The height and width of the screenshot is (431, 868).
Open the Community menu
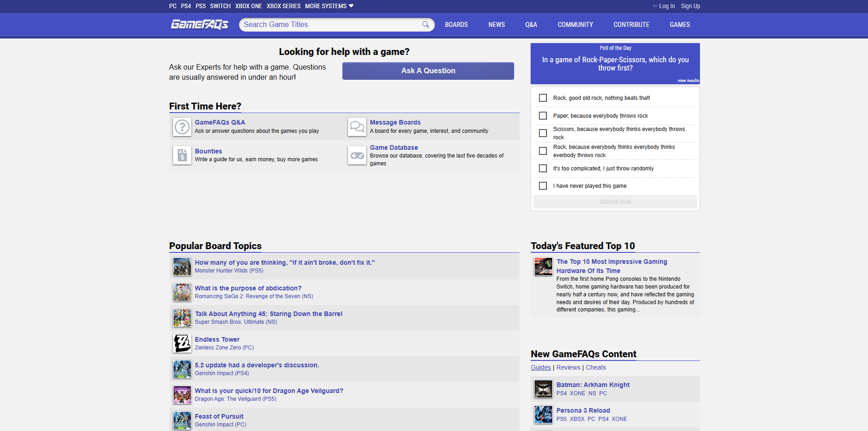(575, 25)
